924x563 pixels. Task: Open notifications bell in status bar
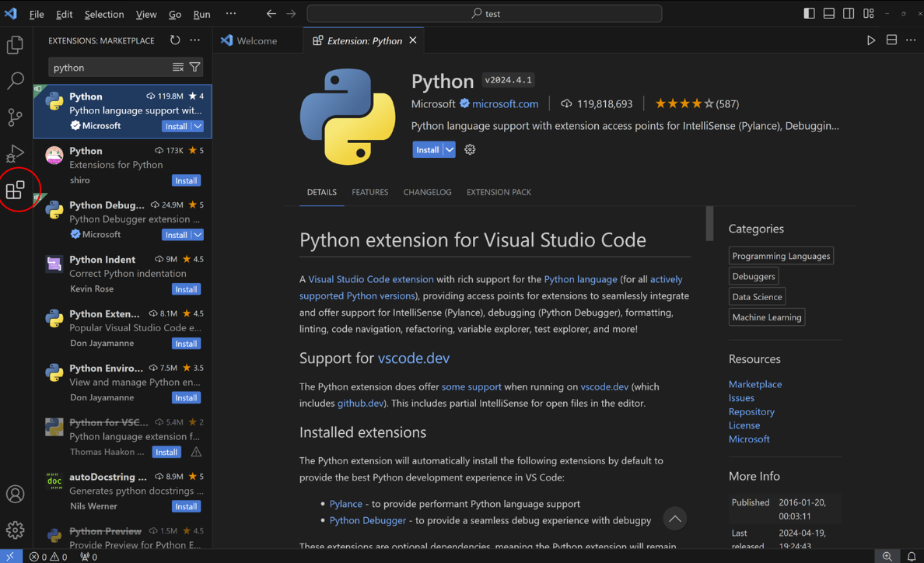point(911,557)
